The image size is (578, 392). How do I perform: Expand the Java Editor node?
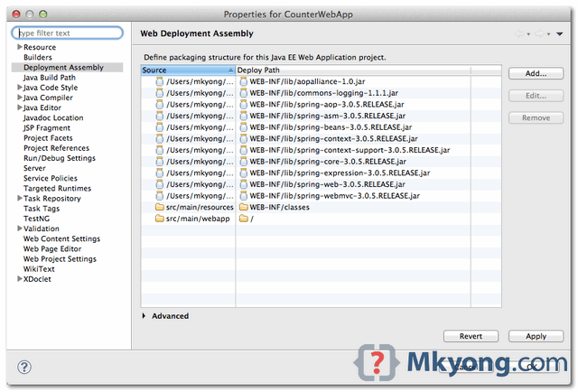tap(20, 107)
